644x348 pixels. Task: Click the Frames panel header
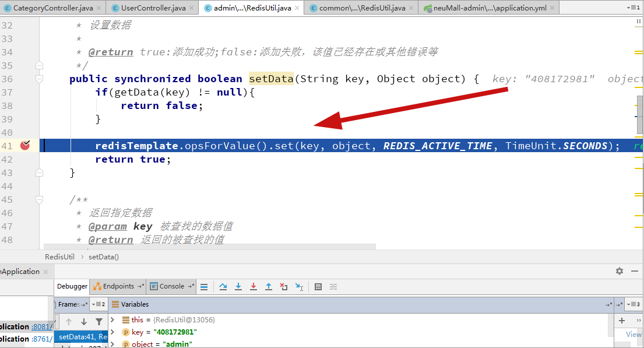[x=72, y=304]
